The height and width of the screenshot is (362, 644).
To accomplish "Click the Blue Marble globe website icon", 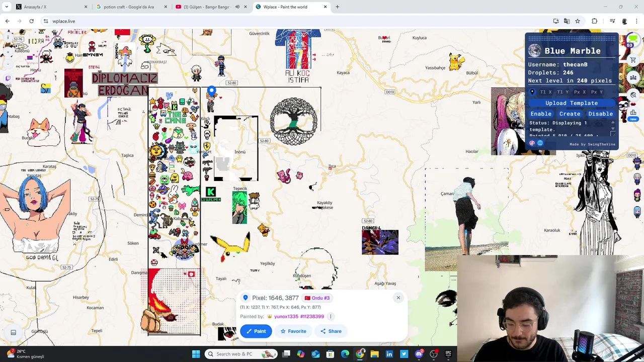I will [540, 143].
